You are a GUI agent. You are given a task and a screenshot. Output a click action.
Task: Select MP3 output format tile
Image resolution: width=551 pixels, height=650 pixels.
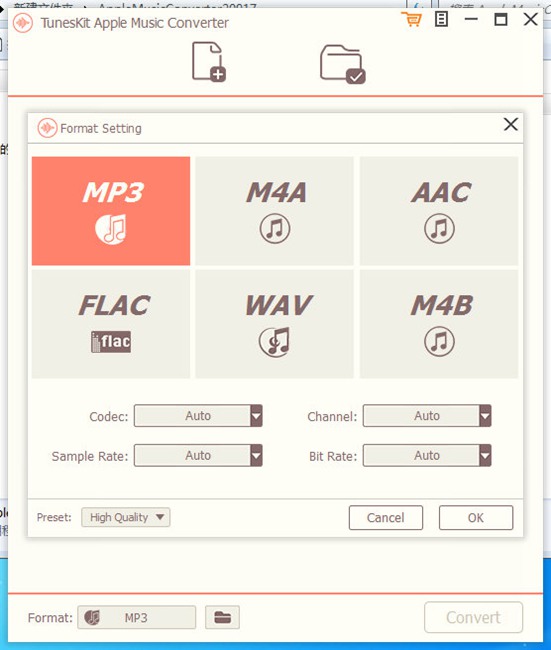pos(111,211)
